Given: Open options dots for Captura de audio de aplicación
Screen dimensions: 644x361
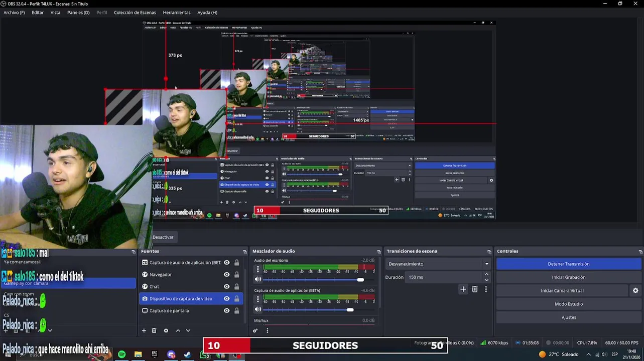Looking at the screenshot, I should click(x=258, y=299).
